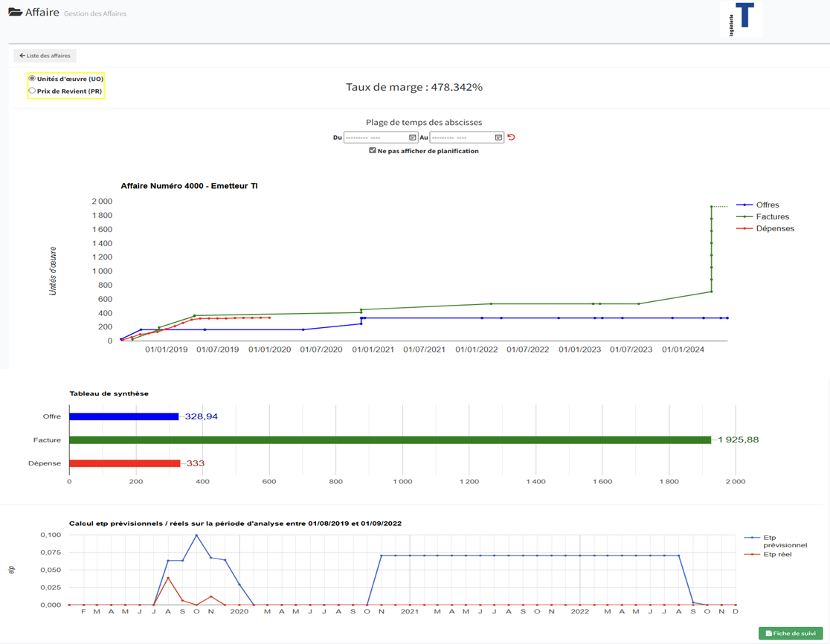Screen dimensions: 830x644
Task: Click the company logo with the T
Action: [x=741, y=19]
